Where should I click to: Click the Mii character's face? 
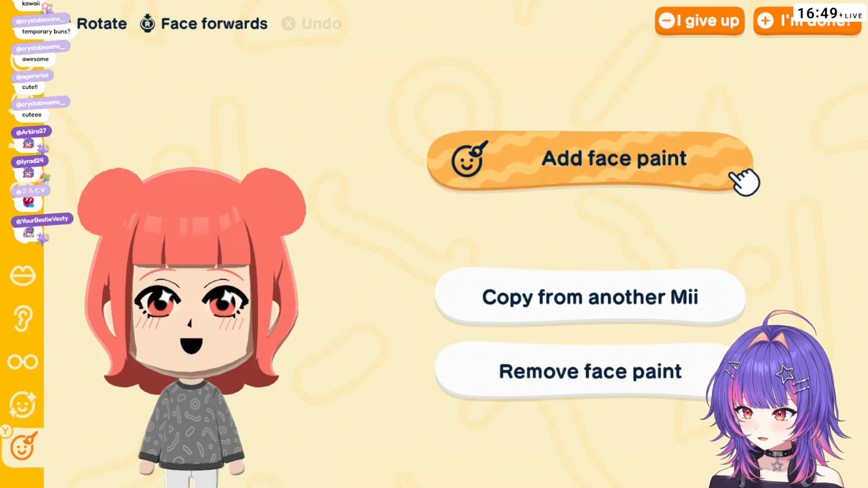point(192,320)
